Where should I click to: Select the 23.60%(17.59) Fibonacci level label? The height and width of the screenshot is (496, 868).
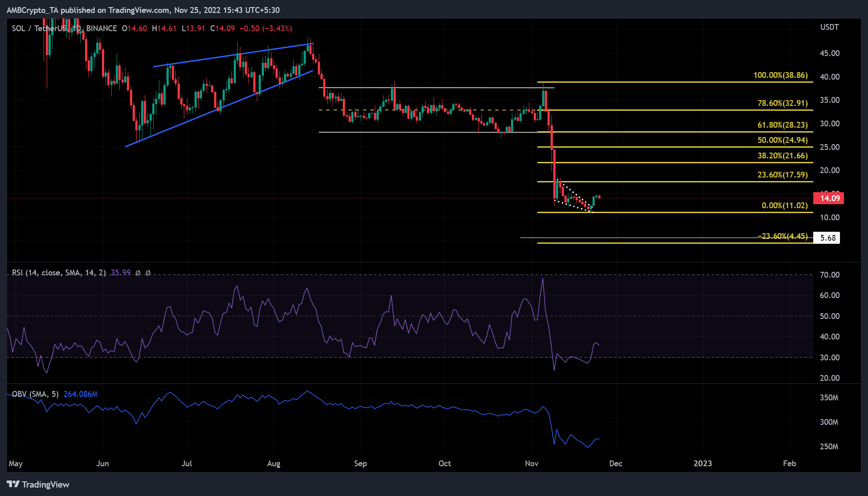(x=782, y=175)
